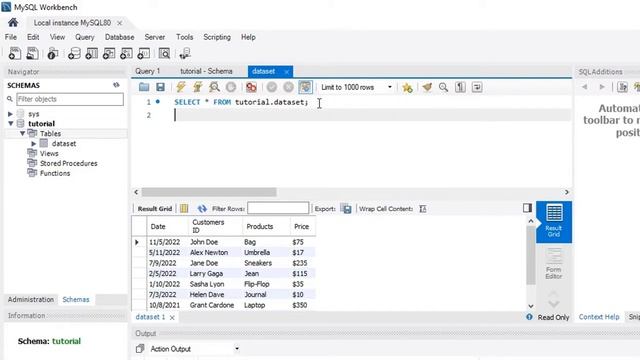Search table data icon in main toolbar
Screen dimensions: 640x360
coord(164,53)
